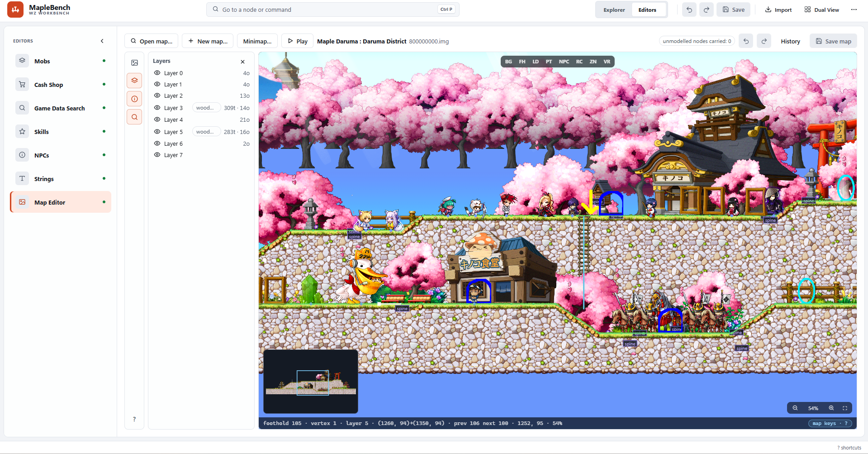Click the top bar Save button
Image resolution: width=868 pixels, height=454 pixels.
733,10
